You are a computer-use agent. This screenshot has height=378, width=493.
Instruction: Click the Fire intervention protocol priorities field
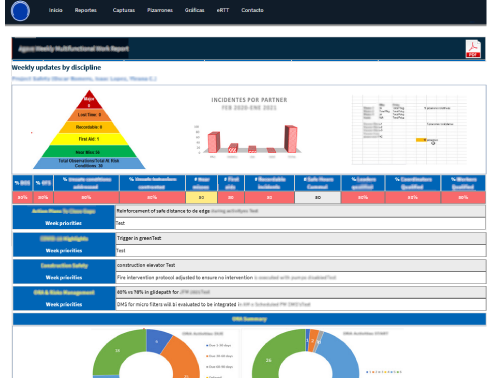300,277
